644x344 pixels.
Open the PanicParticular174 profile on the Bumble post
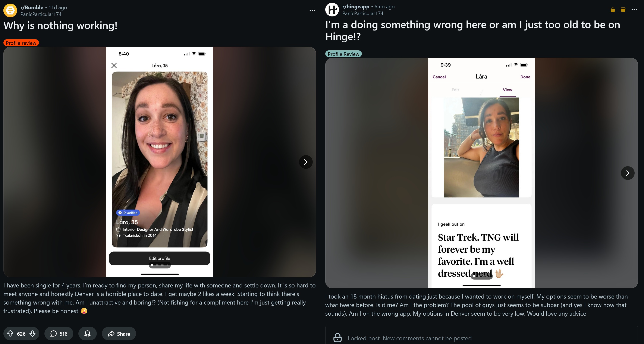tap(41, 14)
